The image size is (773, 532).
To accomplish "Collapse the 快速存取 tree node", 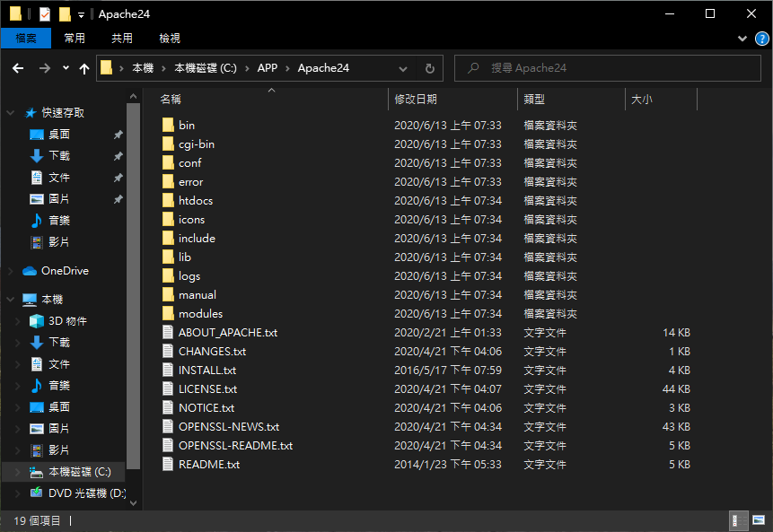I will [11, 113].
